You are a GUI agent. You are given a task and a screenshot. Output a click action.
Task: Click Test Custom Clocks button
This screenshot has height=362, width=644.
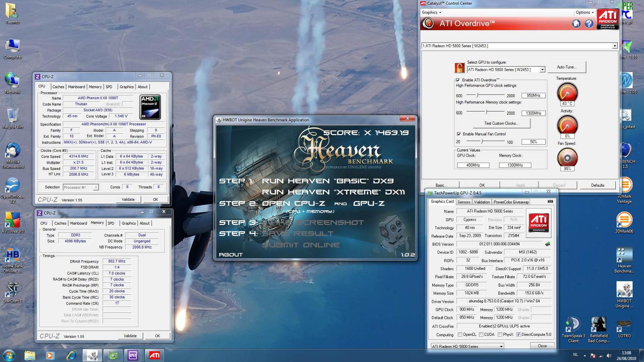click(501, 124)
